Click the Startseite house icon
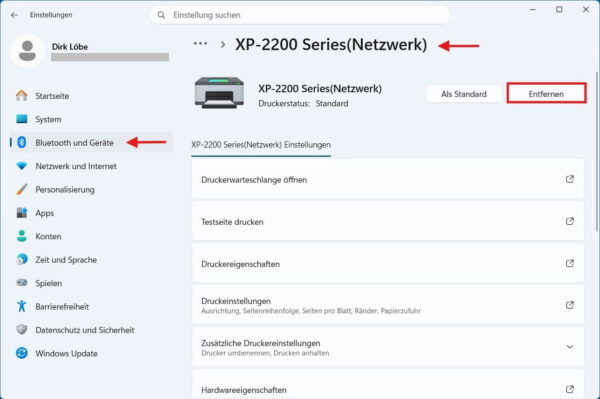 point(22,96)
